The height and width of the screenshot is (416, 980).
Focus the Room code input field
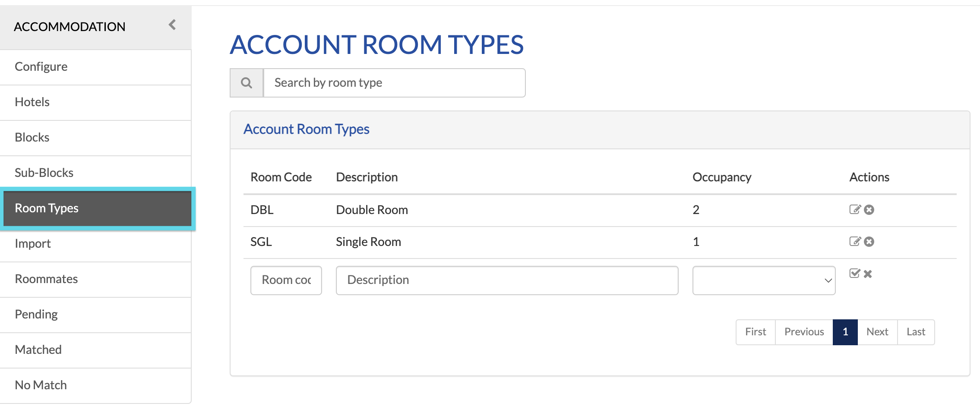pyautogui.click(x=286, y=280)
